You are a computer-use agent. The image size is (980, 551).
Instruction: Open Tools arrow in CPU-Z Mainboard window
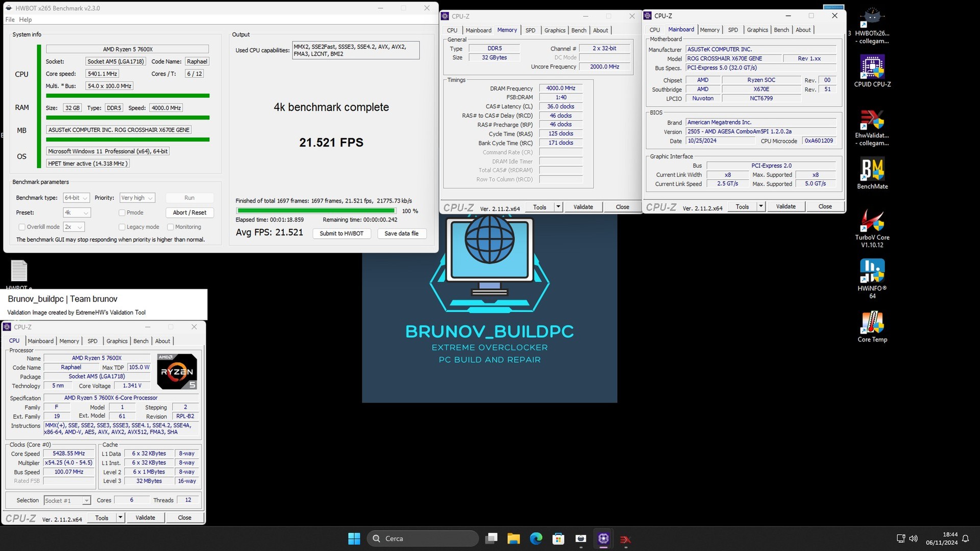coord(761,206)
